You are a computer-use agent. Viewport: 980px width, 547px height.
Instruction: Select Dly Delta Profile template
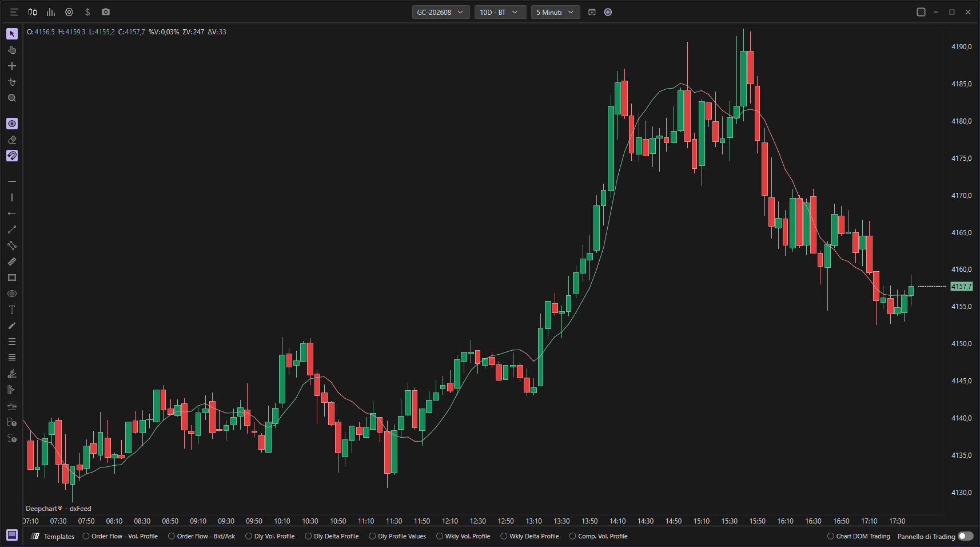click(332, 536)
